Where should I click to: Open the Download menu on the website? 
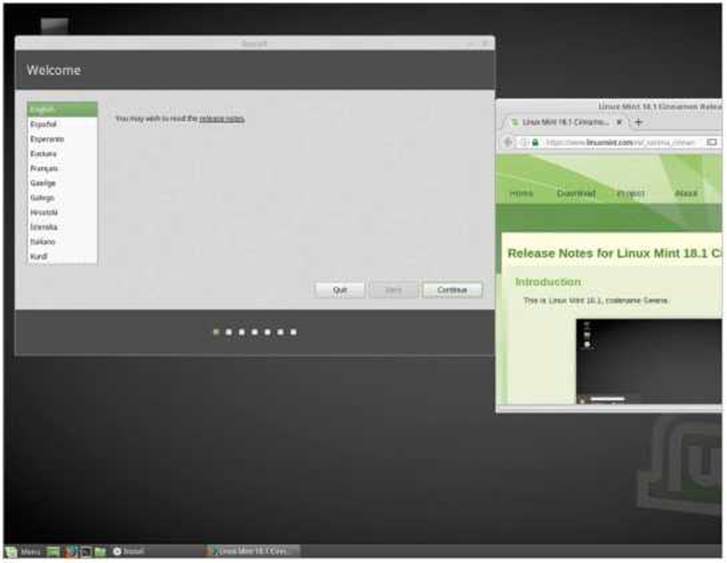pyautogui.click(x=576, y=193)
